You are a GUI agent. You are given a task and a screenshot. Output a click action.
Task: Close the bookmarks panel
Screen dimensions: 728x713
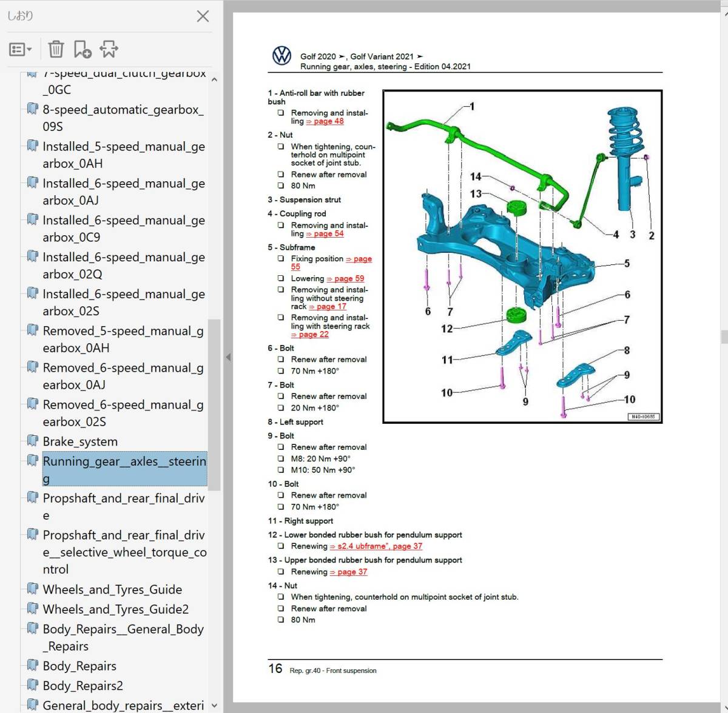[x=203, y=16]
